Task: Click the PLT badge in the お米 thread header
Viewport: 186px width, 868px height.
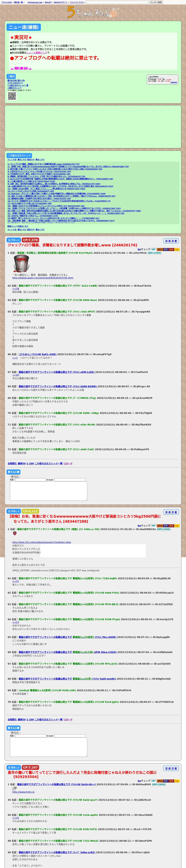Action: coord(166,526)
